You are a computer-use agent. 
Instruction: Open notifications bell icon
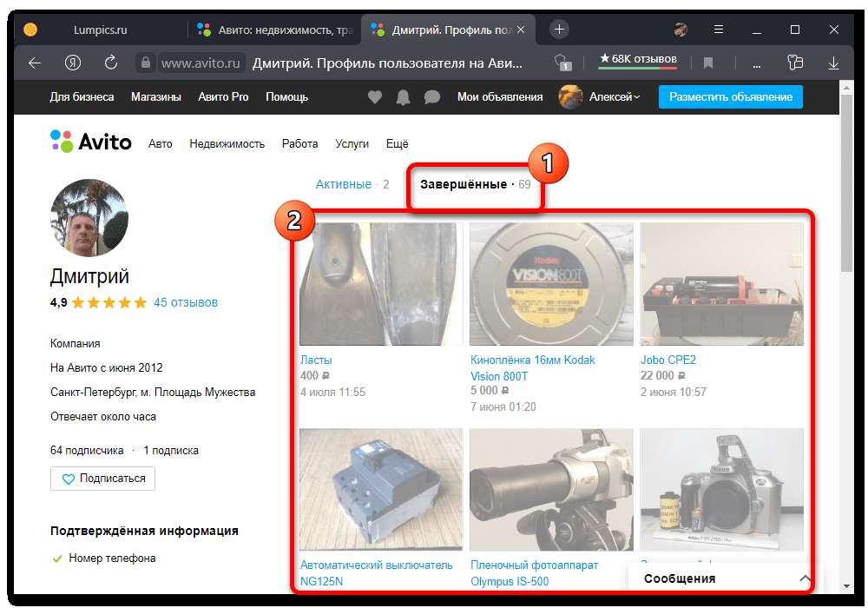pyautogui.click(x=403, y=97)
